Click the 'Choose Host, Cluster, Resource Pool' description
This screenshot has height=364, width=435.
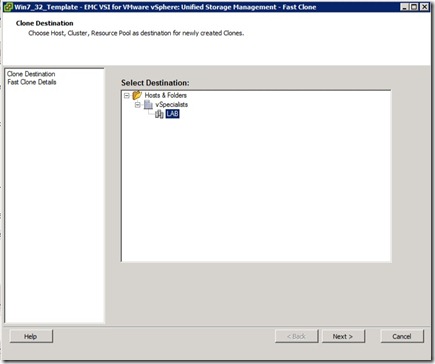pyautogui.click(x=136, y=33)
